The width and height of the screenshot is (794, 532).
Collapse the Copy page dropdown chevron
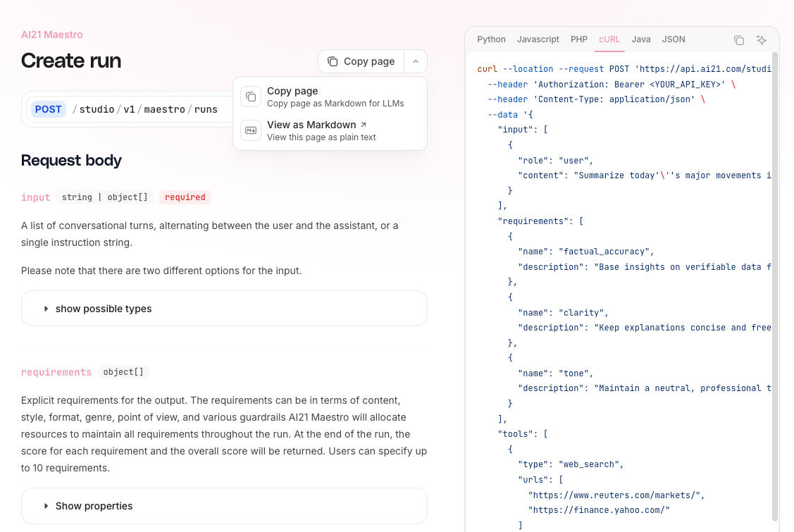point(415,61)
